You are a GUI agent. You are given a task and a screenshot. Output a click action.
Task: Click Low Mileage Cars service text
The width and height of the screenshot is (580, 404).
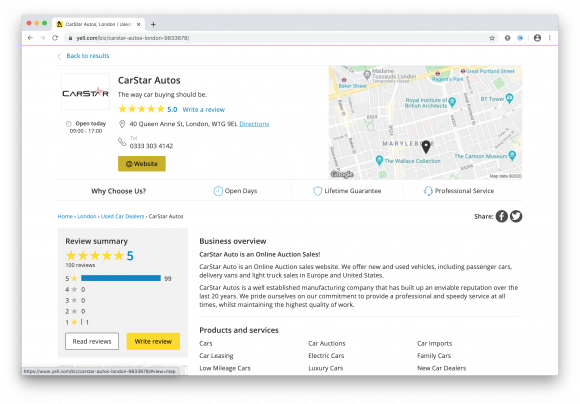pyautogui.click(x=225, y=368)
